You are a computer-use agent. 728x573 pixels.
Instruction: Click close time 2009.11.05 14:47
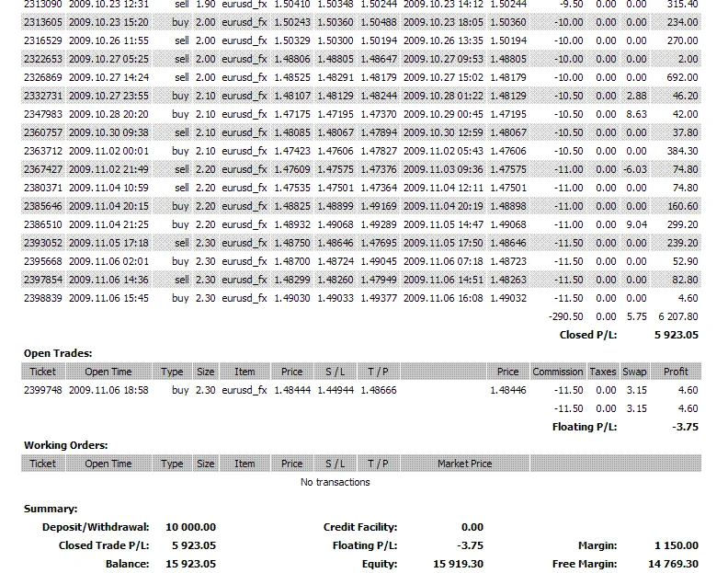(x=443, y=224)
